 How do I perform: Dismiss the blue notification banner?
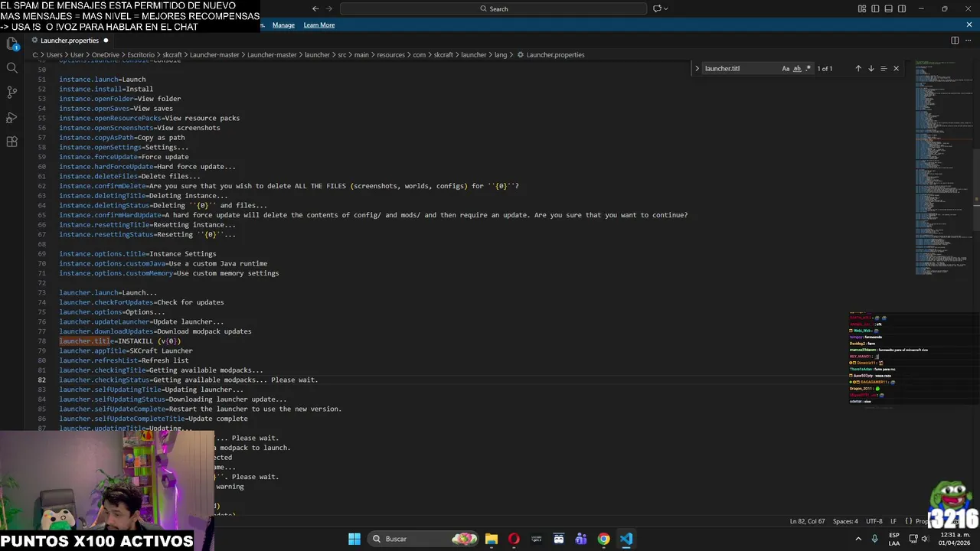(x=969, y=24)
